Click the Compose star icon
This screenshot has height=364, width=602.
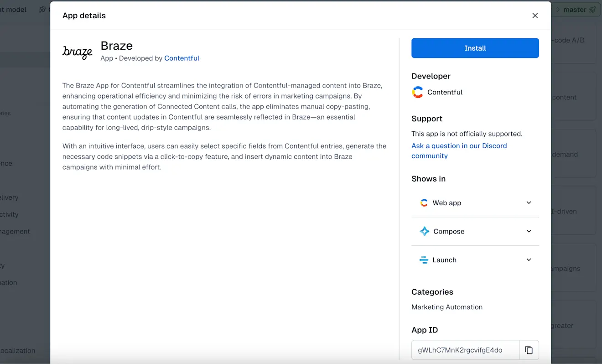click(x=424, y=231)
